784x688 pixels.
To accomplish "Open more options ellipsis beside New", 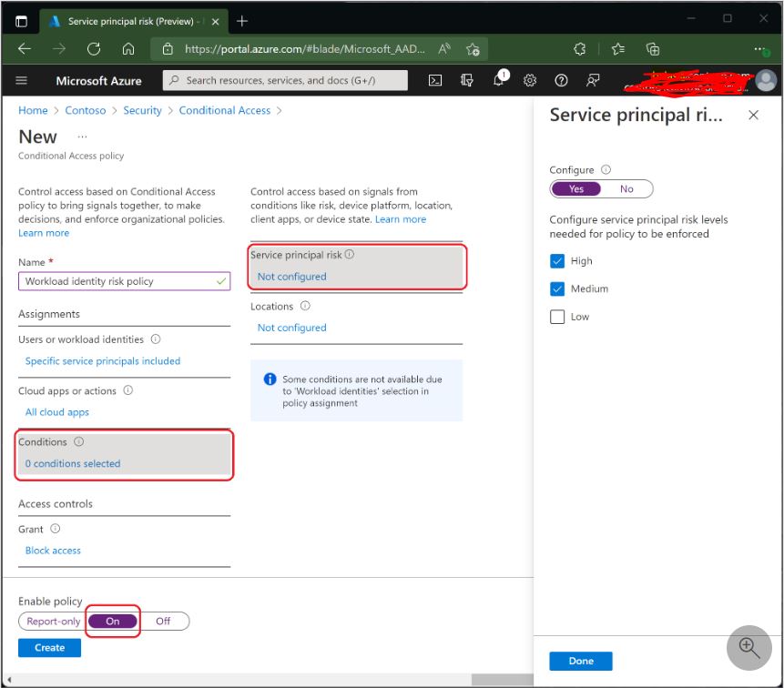I will pyautogui.click(x=83, y=137).
